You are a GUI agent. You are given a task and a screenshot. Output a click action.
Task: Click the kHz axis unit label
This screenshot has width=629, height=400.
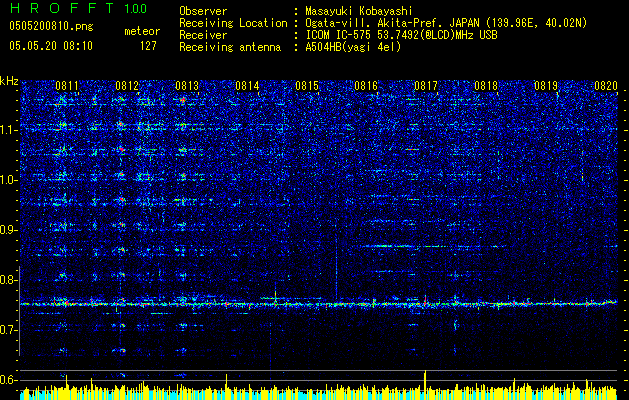[x=9, y=81]
